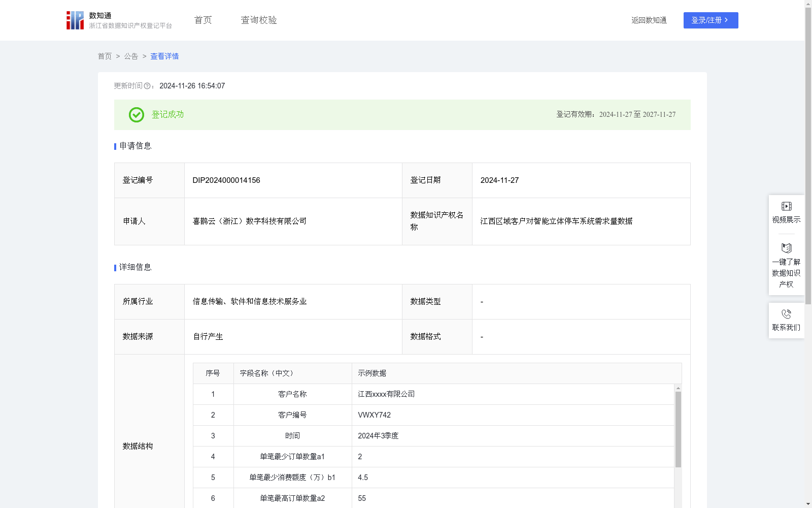812x508 pixels.
Task: Click the 登录/注册 button
Action: pyautogui.click(x=710, y=20)
